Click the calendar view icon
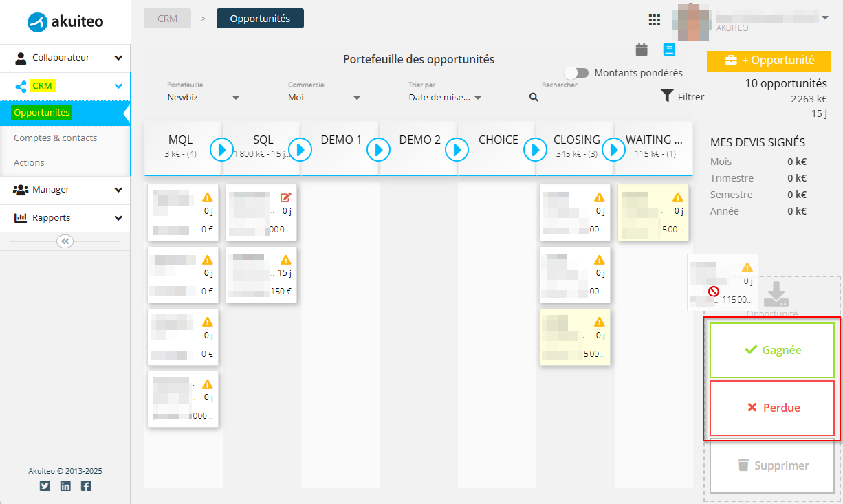The width and height of the screenshot is (843, 504). (642, 49)
